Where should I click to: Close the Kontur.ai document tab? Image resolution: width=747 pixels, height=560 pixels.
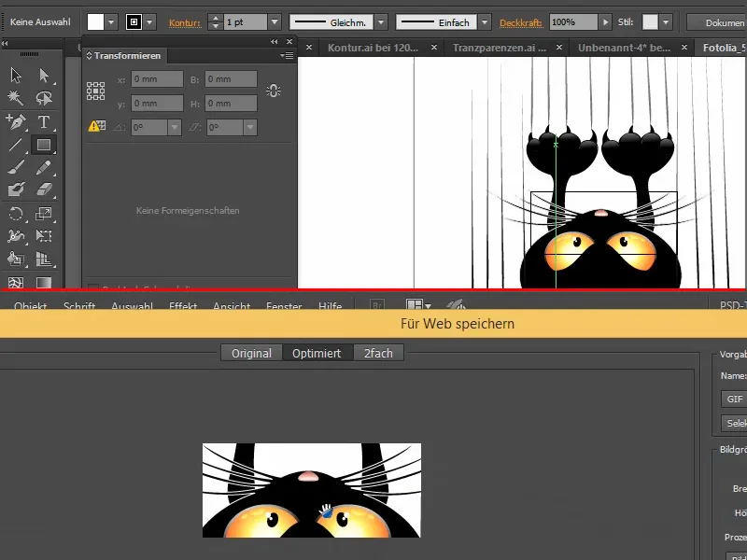pyautogui.click(x=434, y=48)
